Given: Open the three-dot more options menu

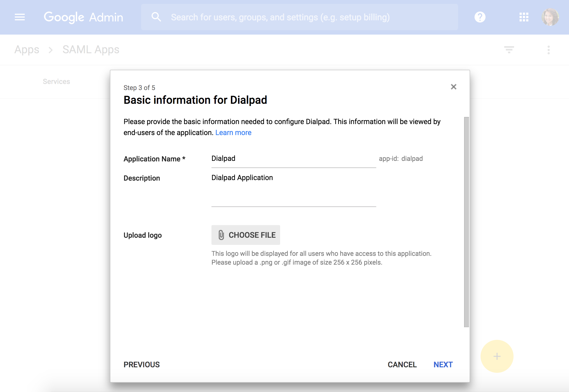Looking at the screenshot, I should coord(548,50).
